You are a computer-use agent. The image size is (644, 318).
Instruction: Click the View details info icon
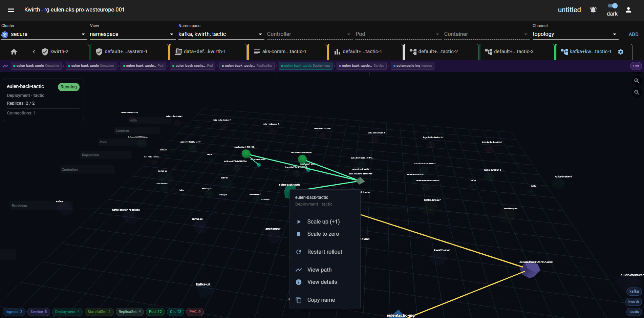tap(299, 282)
